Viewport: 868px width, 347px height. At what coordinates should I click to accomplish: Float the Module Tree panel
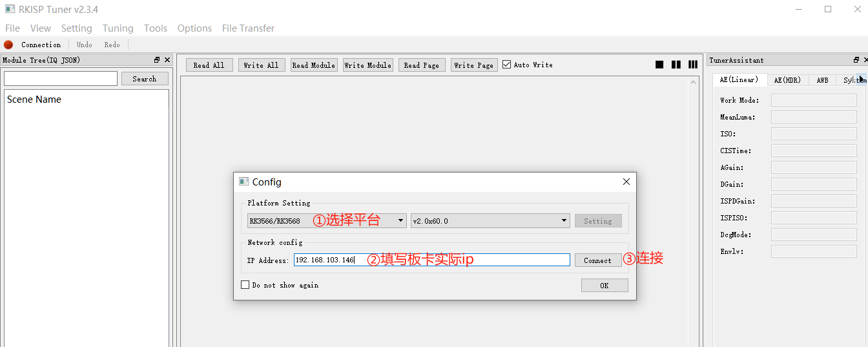coord(157,60)
